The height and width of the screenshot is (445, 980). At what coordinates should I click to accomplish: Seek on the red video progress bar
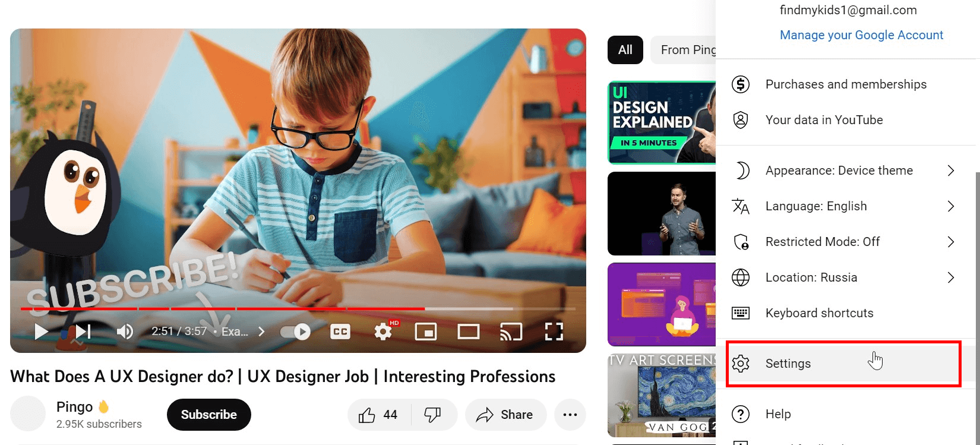[x=238, y=309]
